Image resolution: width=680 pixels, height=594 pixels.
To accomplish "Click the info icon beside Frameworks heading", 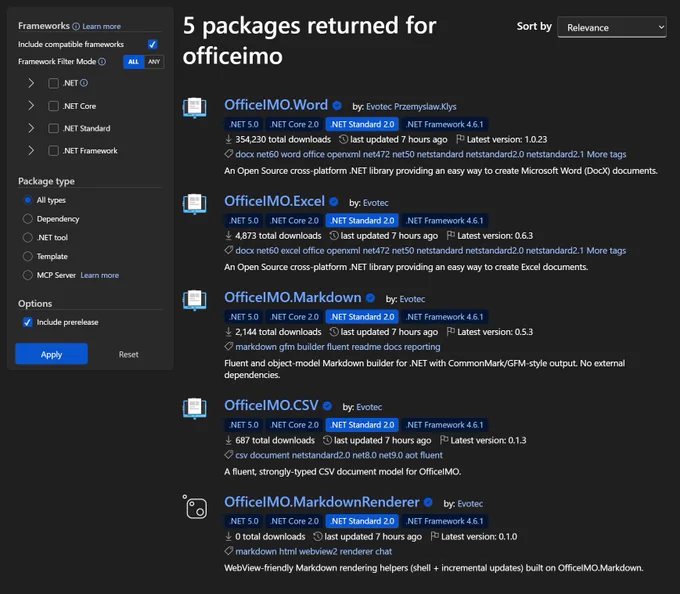I will 76,26.
